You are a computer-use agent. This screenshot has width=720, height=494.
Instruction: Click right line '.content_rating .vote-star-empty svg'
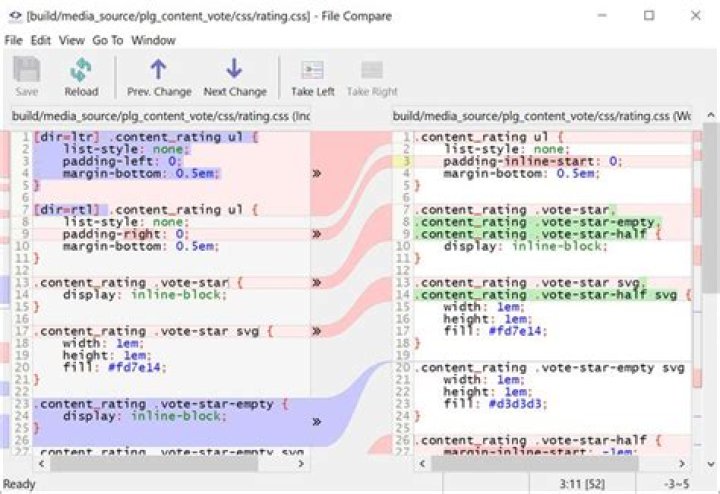point(550,368)
